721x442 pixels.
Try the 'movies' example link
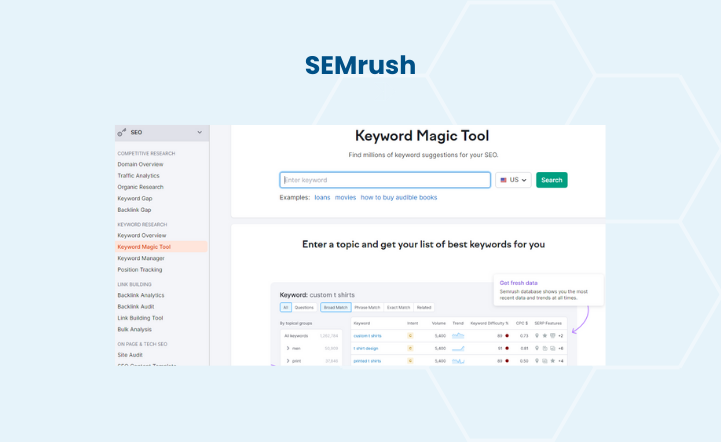pos(345,197)
